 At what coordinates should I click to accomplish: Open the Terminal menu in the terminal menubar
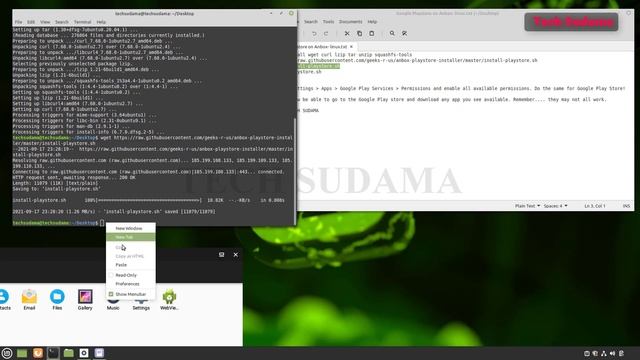coord(82,22)
